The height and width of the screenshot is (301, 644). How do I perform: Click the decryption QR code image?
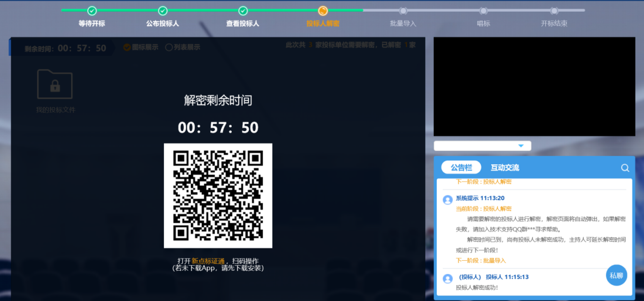(218, 196)
